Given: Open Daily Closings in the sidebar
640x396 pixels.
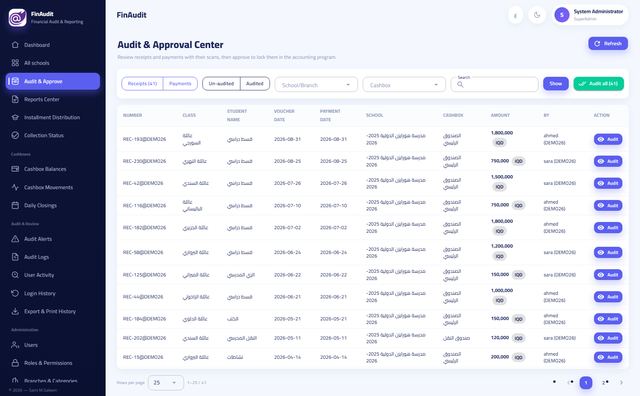Looking at the screenshot, I should point(53,205).
